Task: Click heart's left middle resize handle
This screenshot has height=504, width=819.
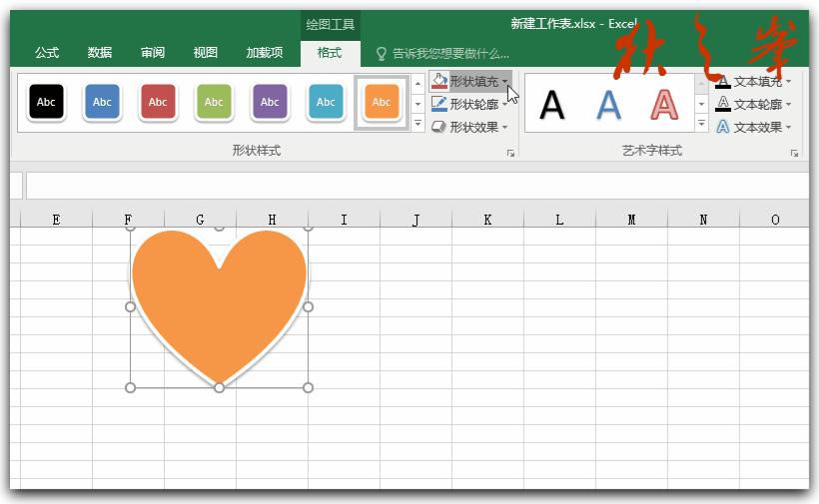Action: pos(131,306)
